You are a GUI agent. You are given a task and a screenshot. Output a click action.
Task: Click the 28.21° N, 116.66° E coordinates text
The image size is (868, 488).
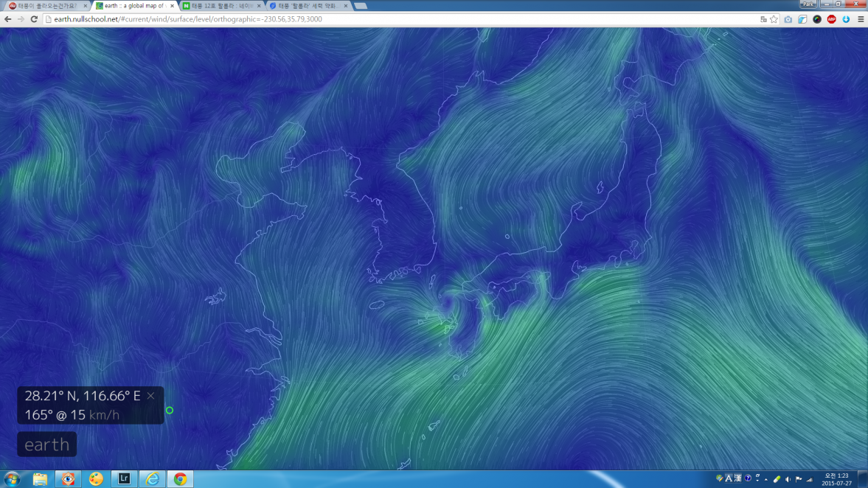(x=83, y=396)
